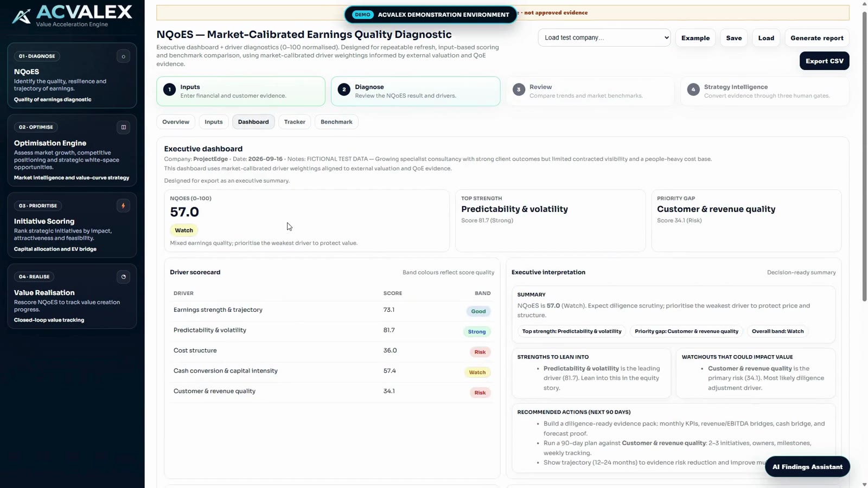868x488 pixels.
Task: Go to the Strategy Intelligence step
Action: (x=765, y=91)
